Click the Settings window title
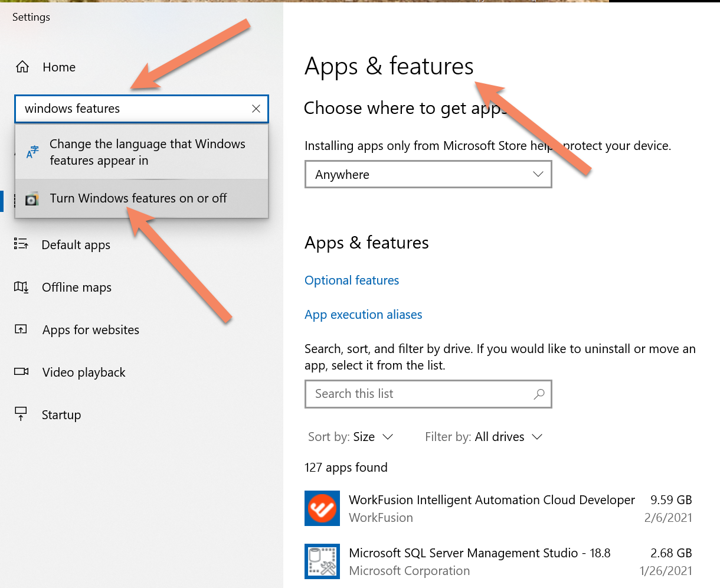 pyautogui.click(x=31, y=17)
